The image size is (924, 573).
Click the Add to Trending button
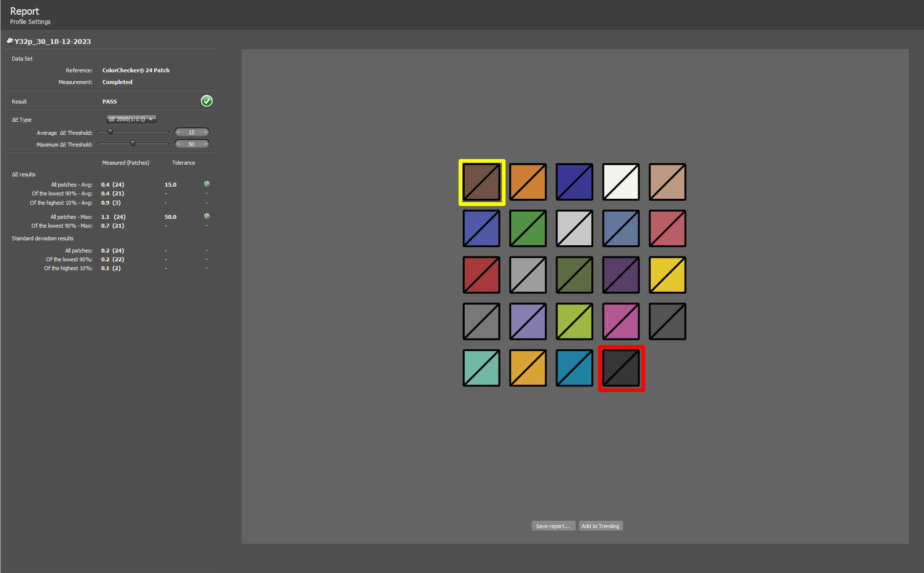[600, 526]
